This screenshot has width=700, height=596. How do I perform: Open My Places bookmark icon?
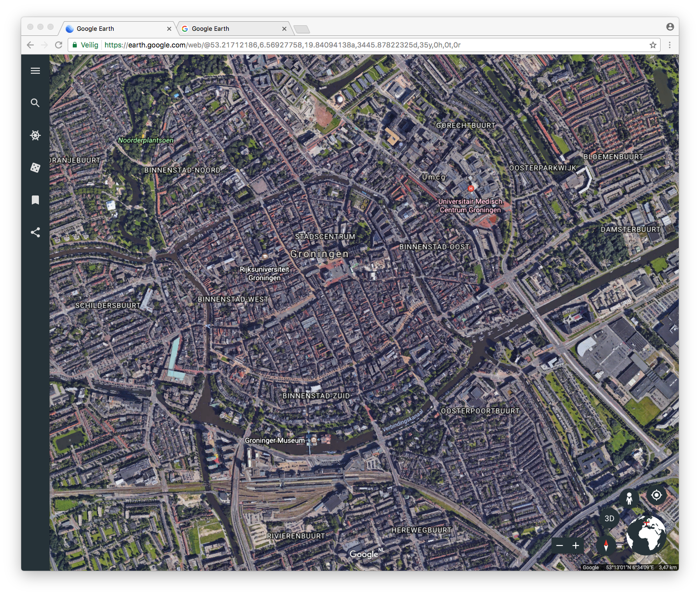(x=35, y=200)
